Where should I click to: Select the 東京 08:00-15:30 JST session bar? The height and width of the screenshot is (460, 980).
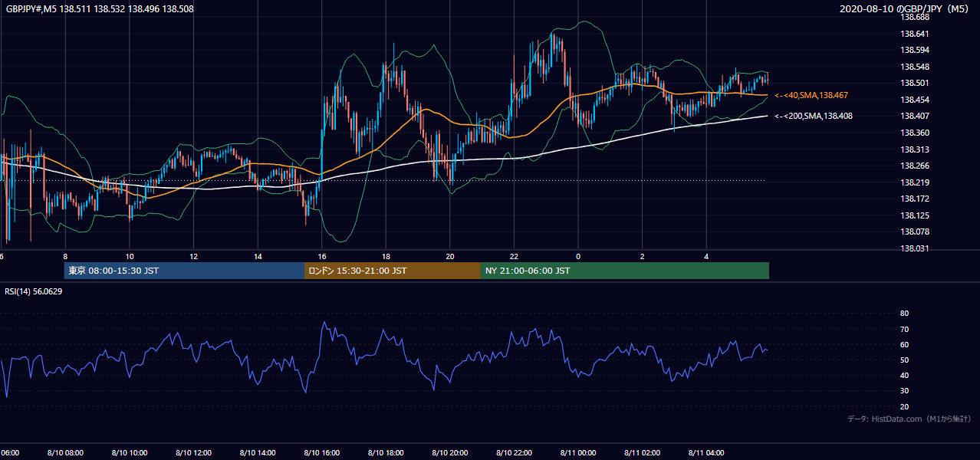[x=184, y=271]
